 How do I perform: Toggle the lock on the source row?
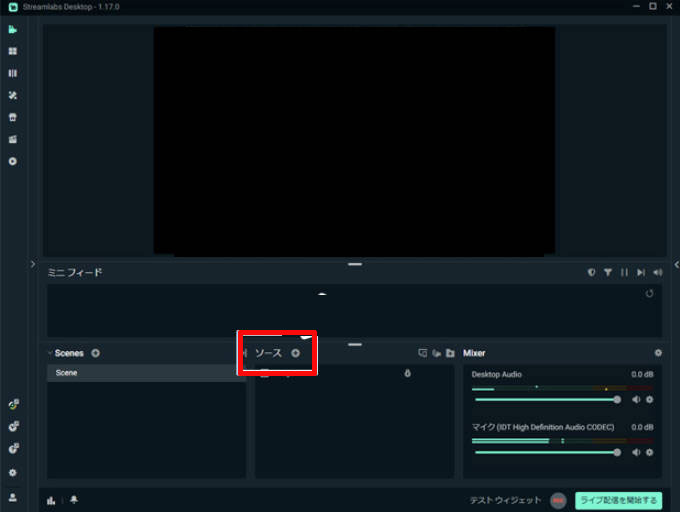coord(407,373)
